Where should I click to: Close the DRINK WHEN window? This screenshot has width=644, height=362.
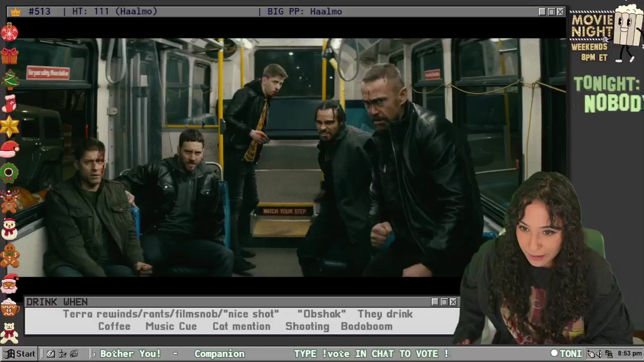453,302
